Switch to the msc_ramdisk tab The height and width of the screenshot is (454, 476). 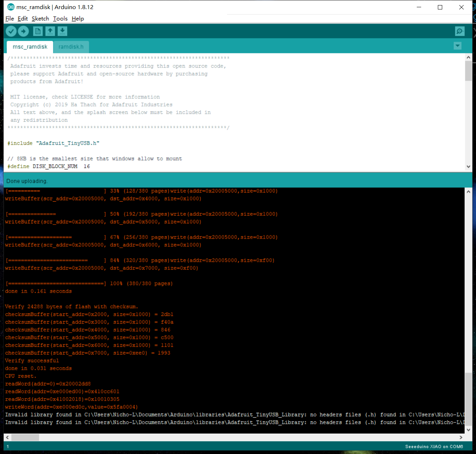(30, 47)
